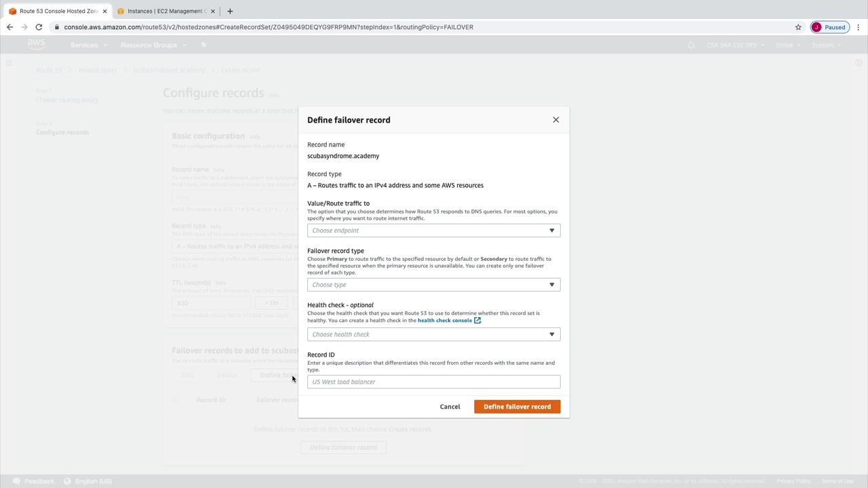Click the Feedback link in the footer
868x488 pixels.
(39, 481)
